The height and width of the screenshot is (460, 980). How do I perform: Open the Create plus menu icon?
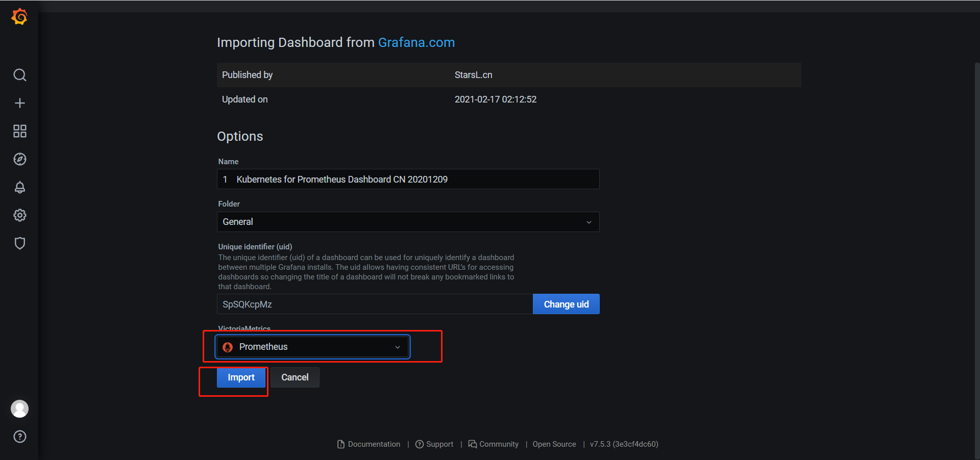click(20, 103)
